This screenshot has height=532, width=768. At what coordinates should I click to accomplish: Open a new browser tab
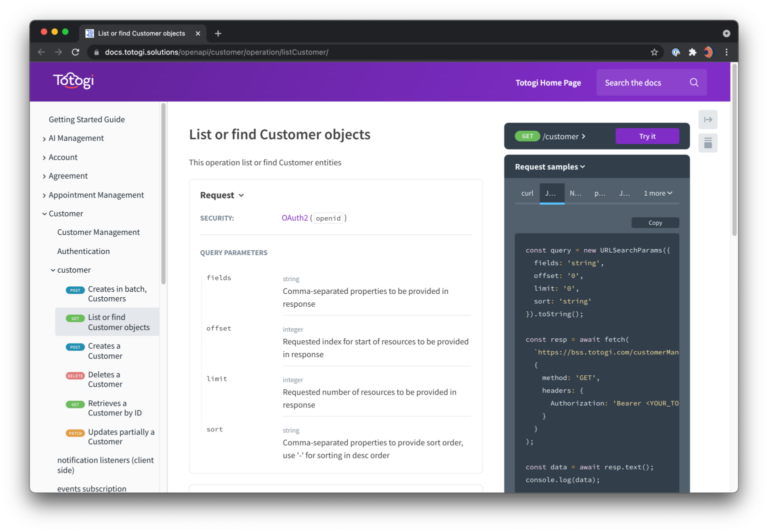tap(218, 33)
